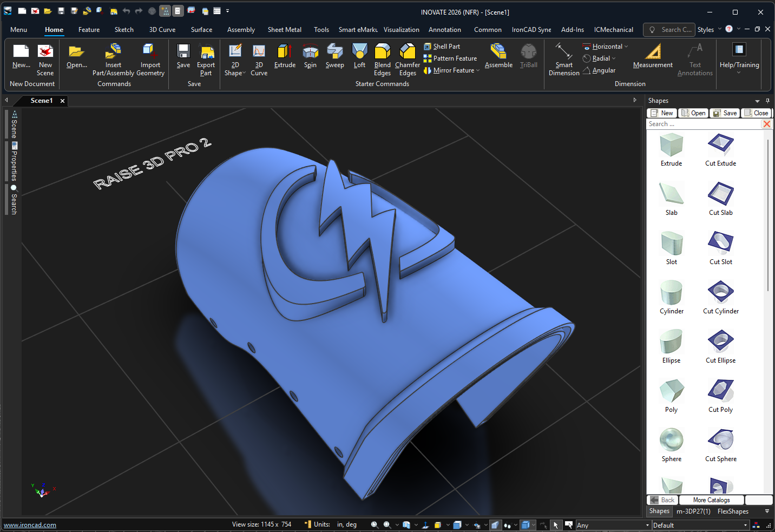
Task: Select the Cut Slot catalog shape
Action: [x=721, y=248]
